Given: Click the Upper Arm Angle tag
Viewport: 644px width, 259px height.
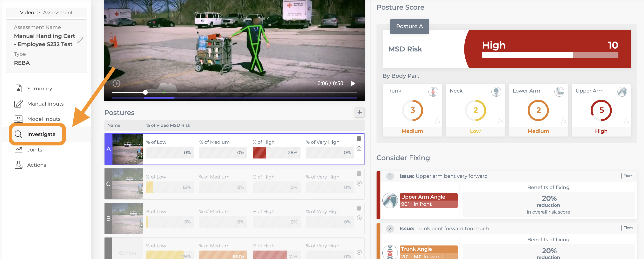Looking at the screenshot, I should (x=428, y=201).
